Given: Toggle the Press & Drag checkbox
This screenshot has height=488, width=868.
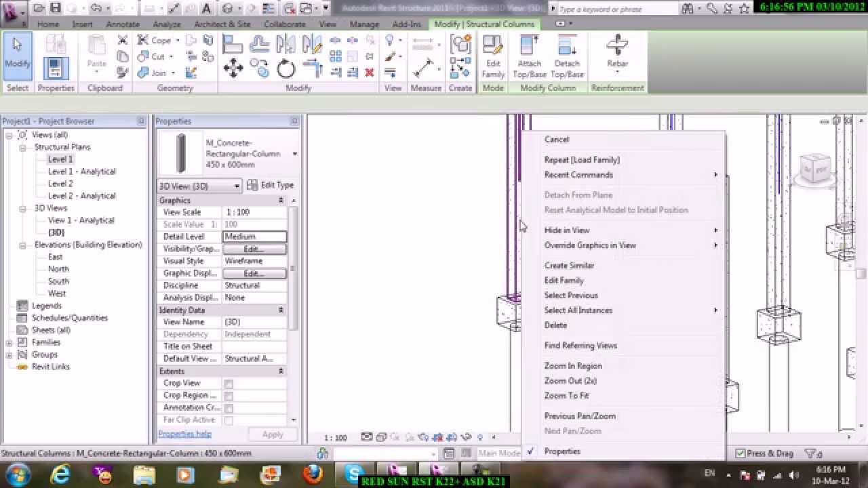Looking at the screenshot, I should tap(741, 453).
